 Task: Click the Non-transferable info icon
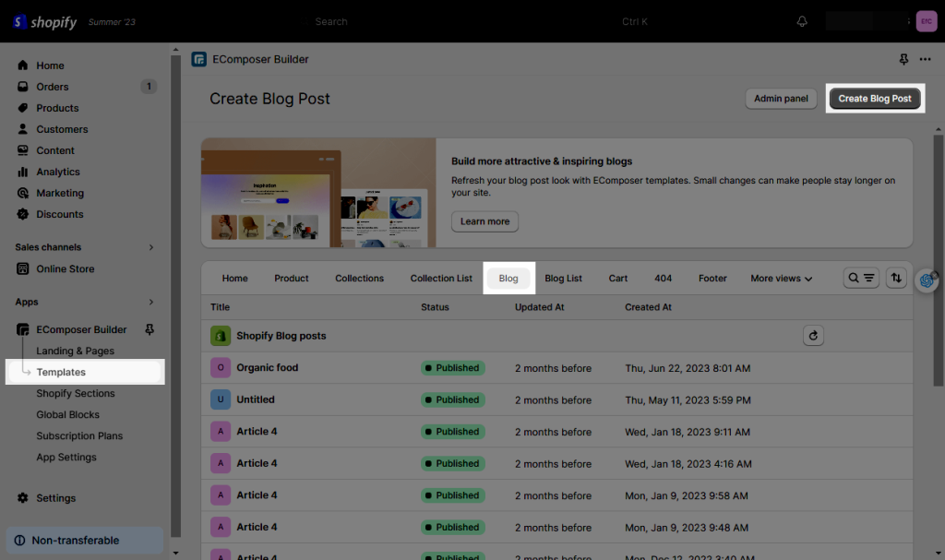click(x=20, y=540)
